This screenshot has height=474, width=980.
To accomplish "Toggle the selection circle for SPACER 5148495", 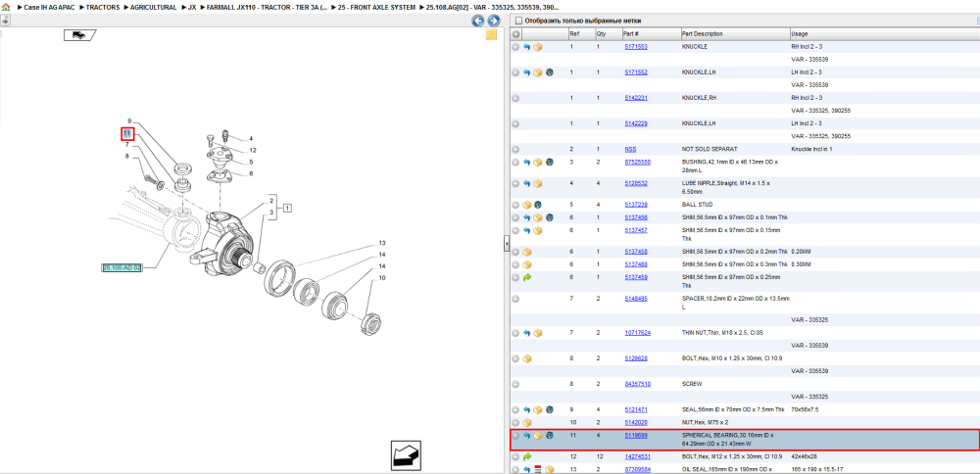I will click(515, 299).
